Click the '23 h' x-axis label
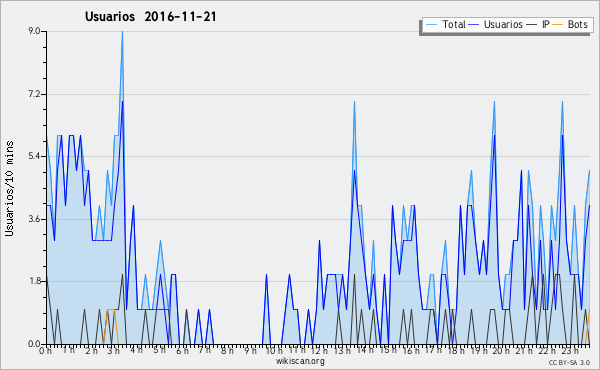Image resolution: width=600 pixels, height=370 pixels. click(x=570, y=350)
